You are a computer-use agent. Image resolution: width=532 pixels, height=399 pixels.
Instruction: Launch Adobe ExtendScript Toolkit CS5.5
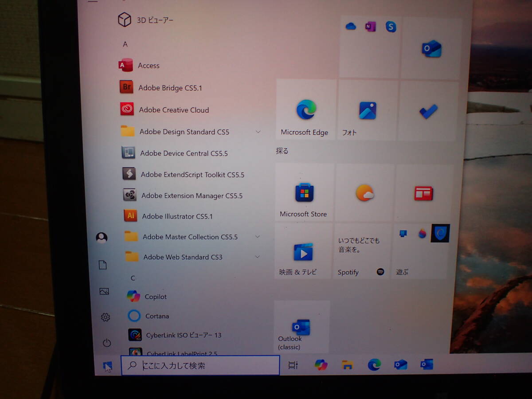pos(183,174)
